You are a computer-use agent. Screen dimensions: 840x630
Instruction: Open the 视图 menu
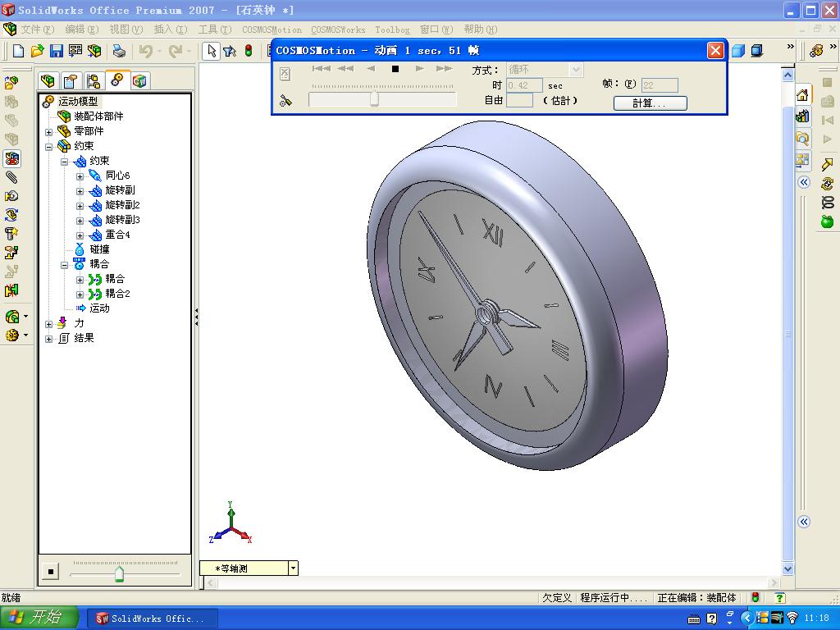click(126, 30)
